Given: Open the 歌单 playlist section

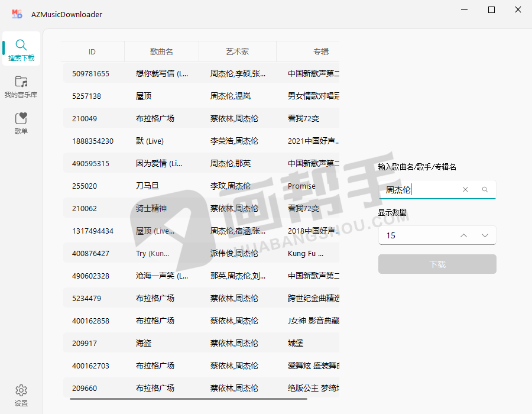Looking at the screenshot, I should point(21,123).
